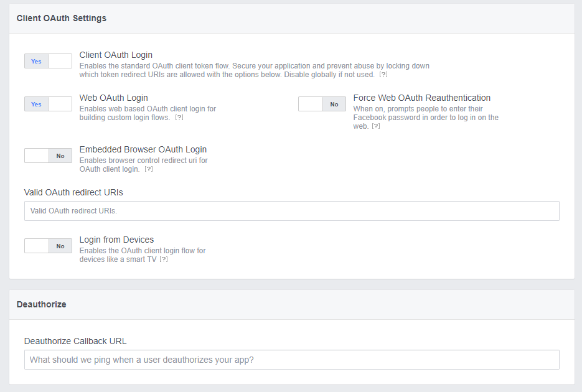This screenshot has width=582, height=392.
Task: Click the Deauthorize Callback URL input box
Action: pyautogui.click(x=291, y=360)
